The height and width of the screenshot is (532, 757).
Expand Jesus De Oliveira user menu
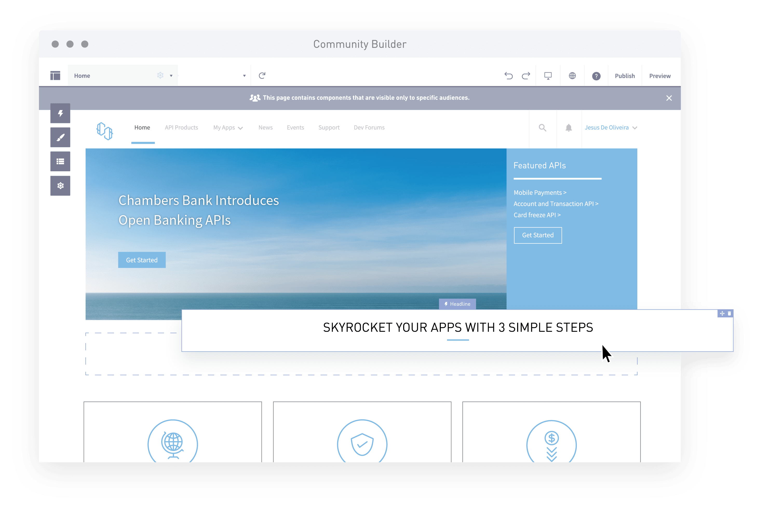611,128
